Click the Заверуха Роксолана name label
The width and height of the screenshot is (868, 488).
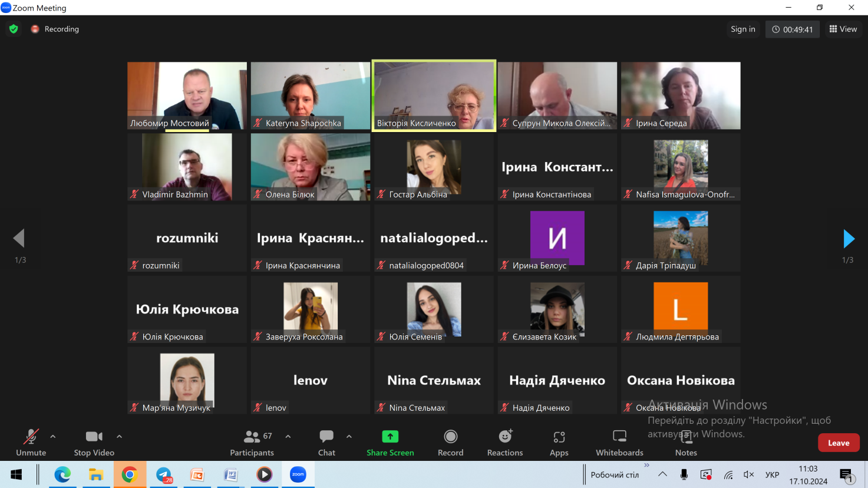point(304,337)
